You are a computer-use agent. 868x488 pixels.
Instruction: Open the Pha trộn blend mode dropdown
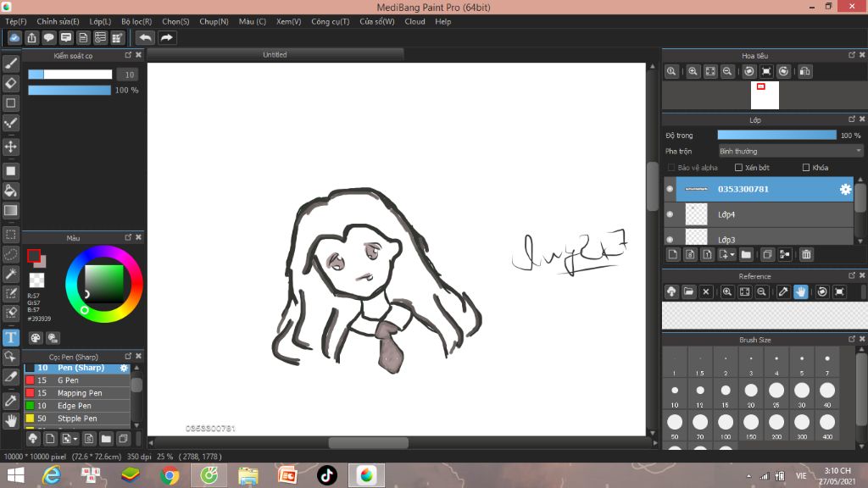(x=791, y=151)
